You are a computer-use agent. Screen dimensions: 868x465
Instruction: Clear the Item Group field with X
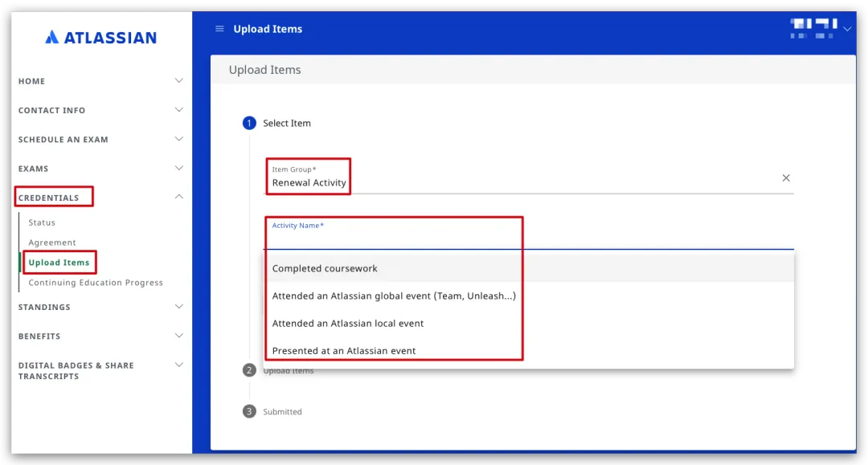785,178
